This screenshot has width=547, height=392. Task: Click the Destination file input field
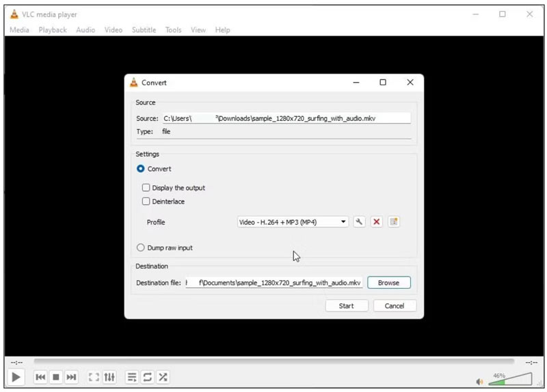tap(274, 283)
